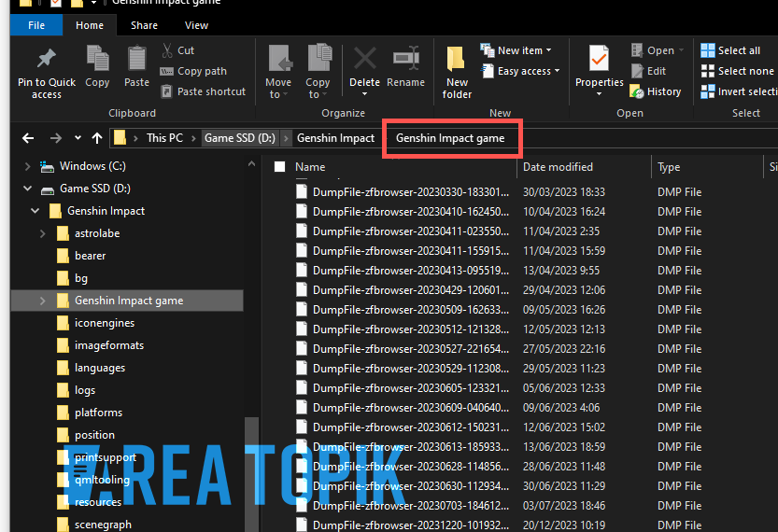Pin to Quick access
The image size is (778, 532).
tap(47, 73)
